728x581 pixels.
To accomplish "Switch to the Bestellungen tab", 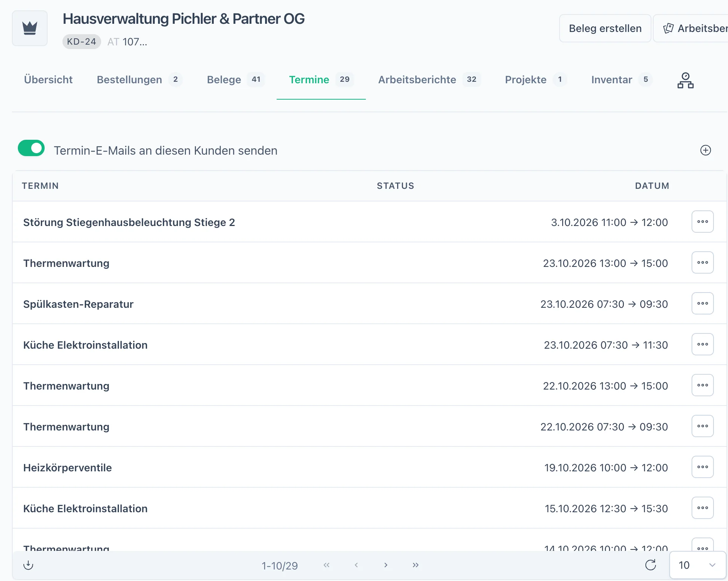I will [x=139, y=80].
